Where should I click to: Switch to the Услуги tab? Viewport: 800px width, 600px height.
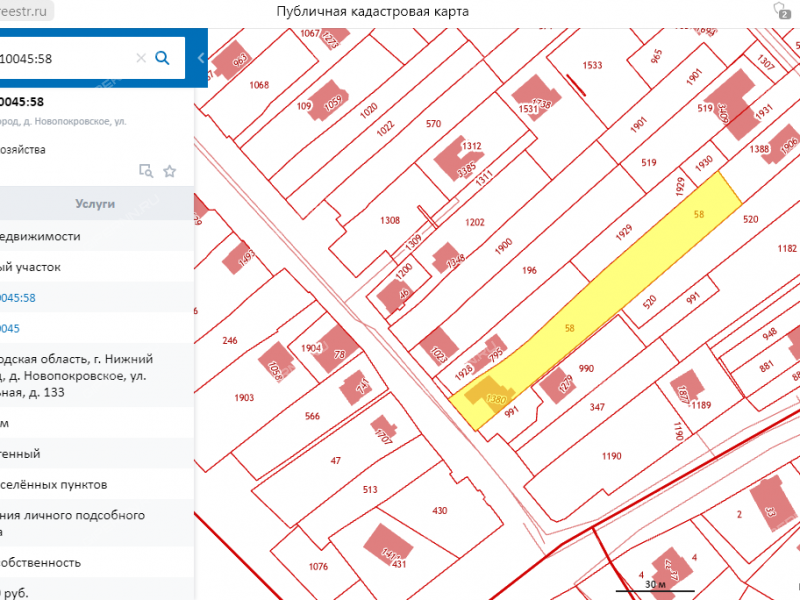click(95, 204)
